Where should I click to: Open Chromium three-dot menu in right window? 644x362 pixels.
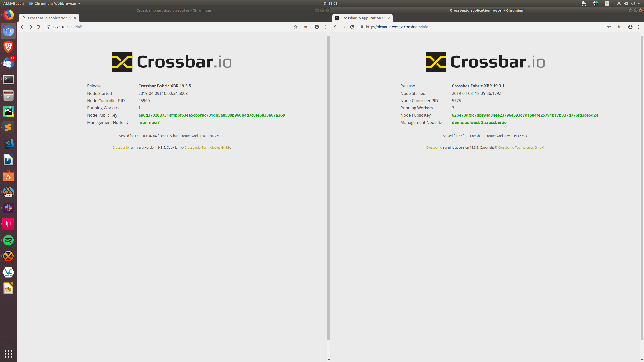click(638, 27)
